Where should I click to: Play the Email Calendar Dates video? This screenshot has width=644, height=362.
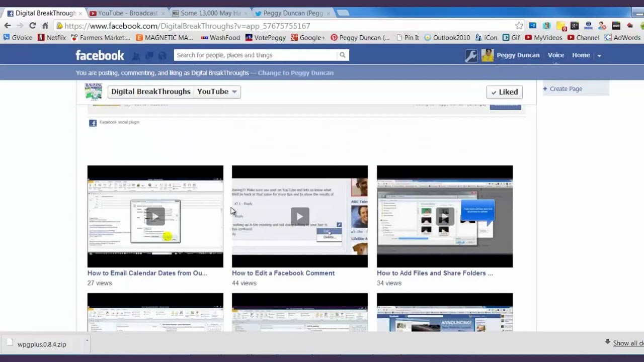click(155, 216)
